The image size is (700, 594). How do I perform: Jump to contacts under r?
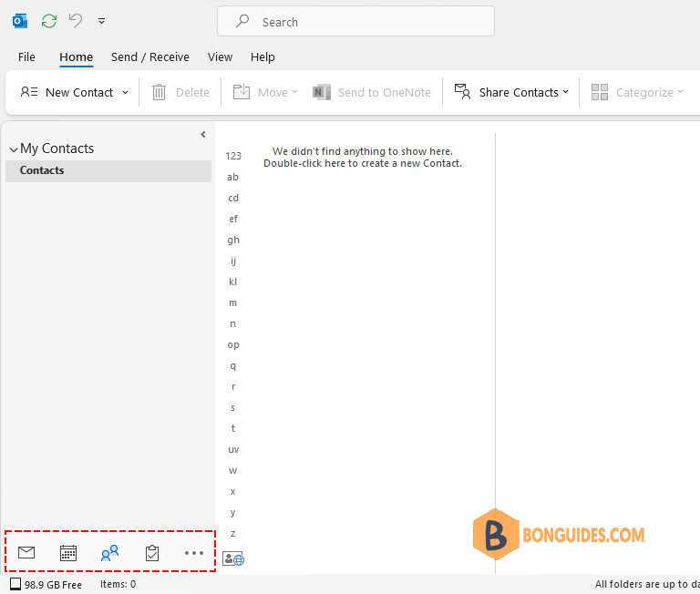click(233, 387)
